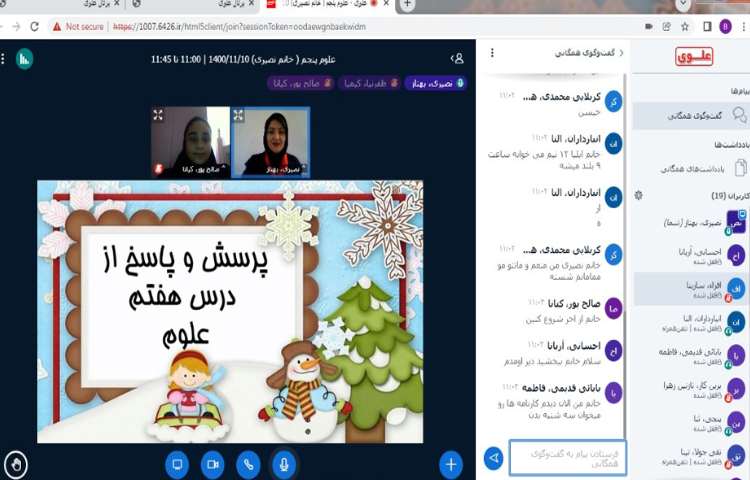Switch to the second پرتال browser tab
Image resolution: width=750 pixels, height=480 pixels.
tap(193, 4)
